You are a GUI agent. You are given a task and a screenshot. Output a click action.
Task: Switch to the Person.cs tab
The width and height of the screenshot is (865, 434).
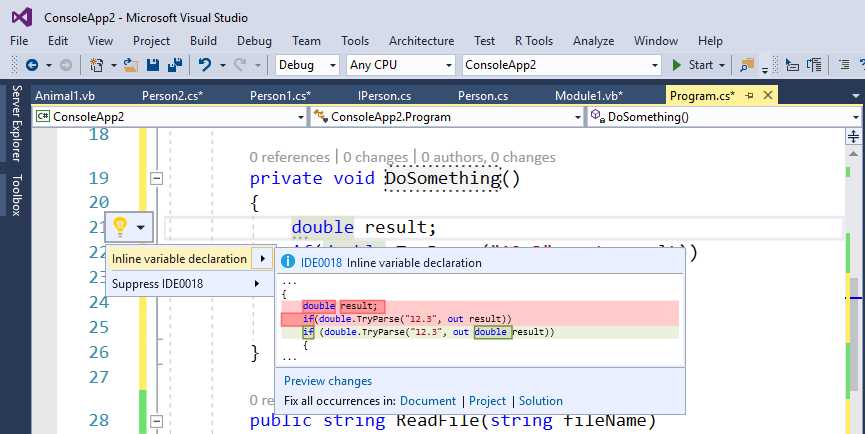coord(483,96)
